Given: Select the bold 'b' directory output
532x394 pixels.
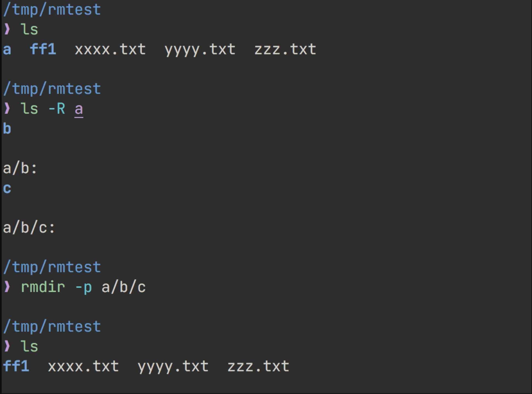Looking at the screenshot, I should click(x=7, y=128).
